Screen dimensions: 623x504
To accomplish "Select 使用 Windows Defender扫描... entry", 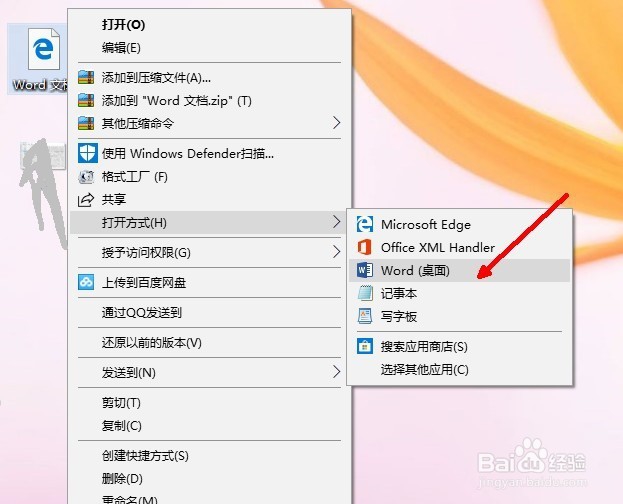I will 209,153.
